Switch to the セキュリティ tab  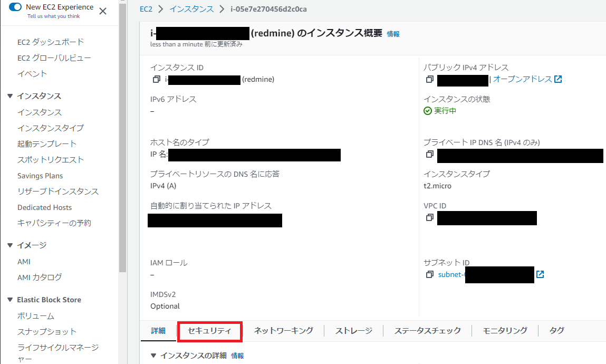(x=209, y=331)
